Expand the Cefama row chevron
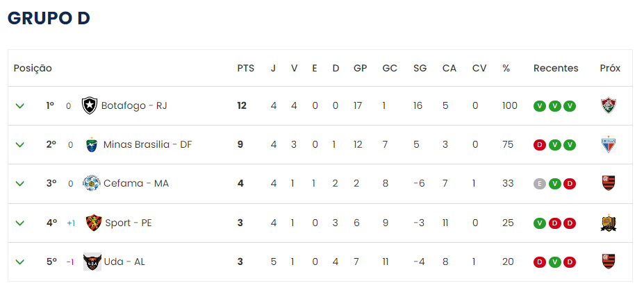644x308 pixels. point(19,184)
